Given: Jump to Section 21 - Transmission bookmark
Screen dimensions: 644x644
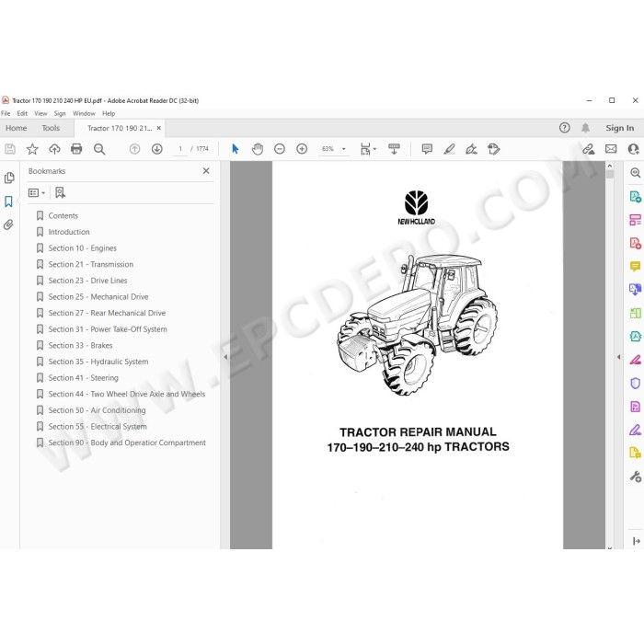Looking at the screenshot, I should click(90, 264).
